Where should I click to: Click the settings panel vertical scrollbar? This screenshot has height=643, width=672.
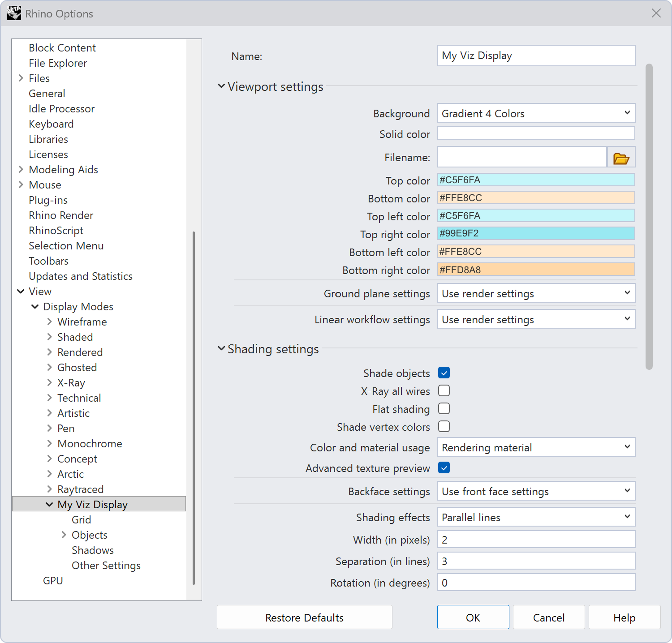click(649, 217)
